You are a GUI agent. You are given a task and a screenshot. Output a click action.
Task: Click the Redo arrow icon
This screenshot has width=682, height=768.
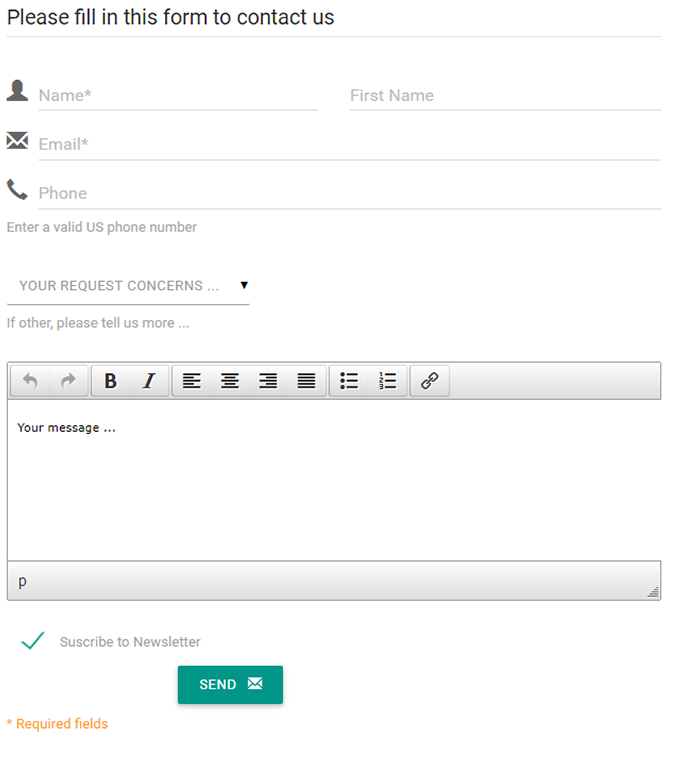(68, 381)
